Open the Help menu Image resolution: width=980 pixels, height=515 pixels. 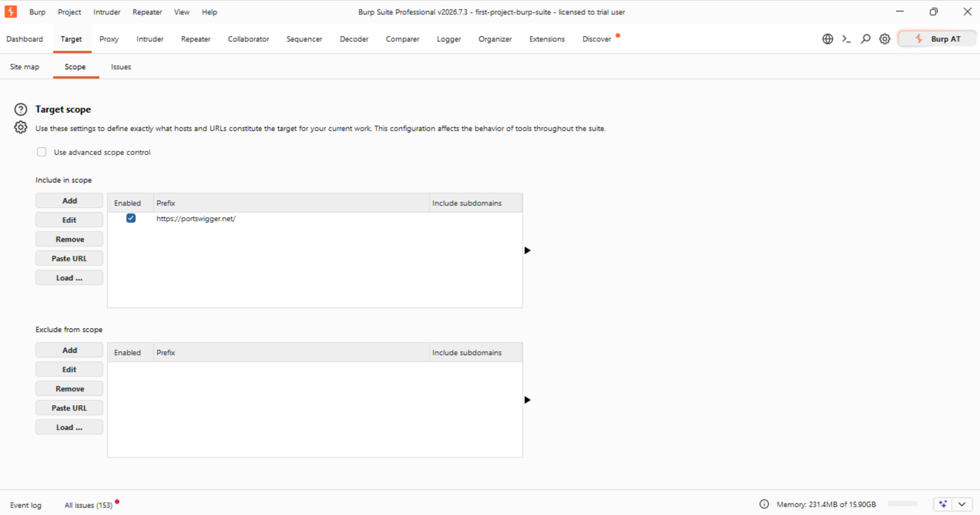click(x=209, y=12)
